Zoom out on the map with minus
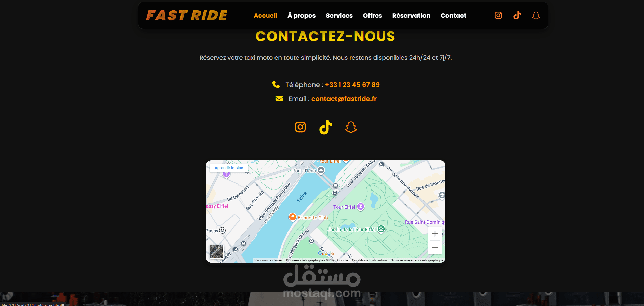The width and height of the screenshot is (644, 306). pyautogui.click(x=435, y=248)
